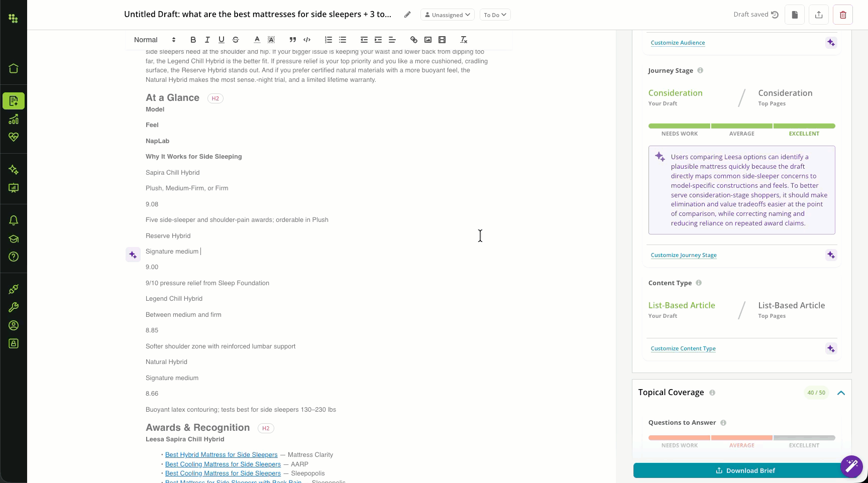Screen dimensions: 868x483
Task: Insert a code block
Action: click(x=307, y=40)
